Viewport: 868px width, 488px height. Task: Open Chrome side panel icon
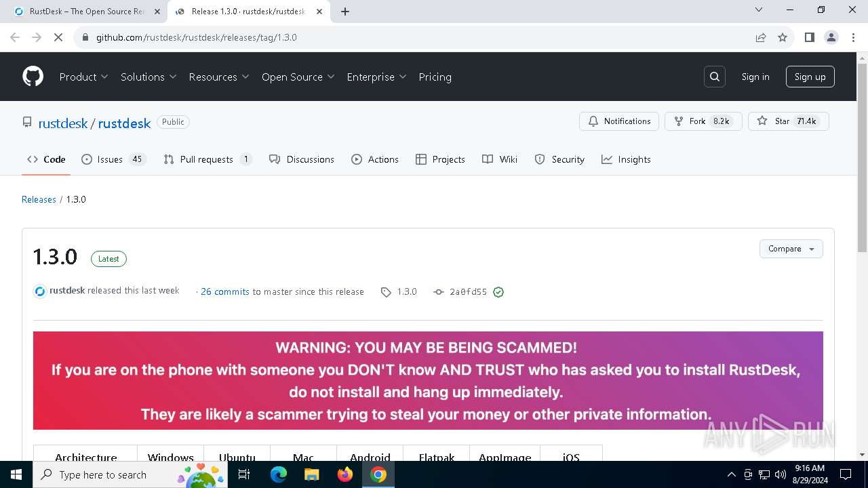point(809,37)
